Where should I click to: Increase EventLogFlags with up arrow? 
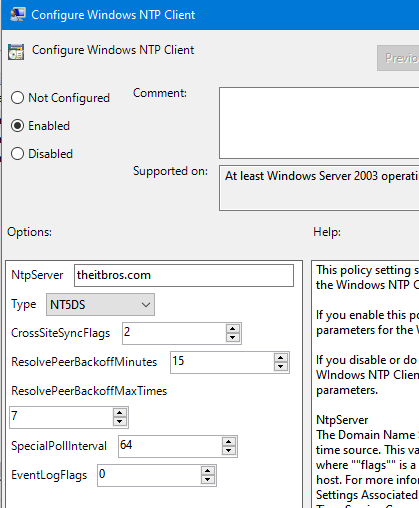[208, 471]
